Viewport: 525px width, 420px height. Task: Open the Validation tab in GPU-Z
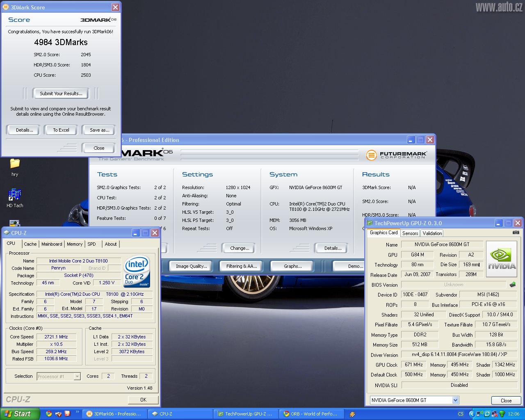click(432, 233)
